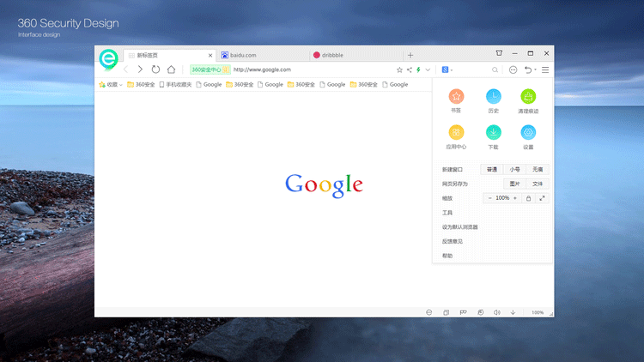Toggle the zoom lock icon
644x362 pixels.
point(528,198)
